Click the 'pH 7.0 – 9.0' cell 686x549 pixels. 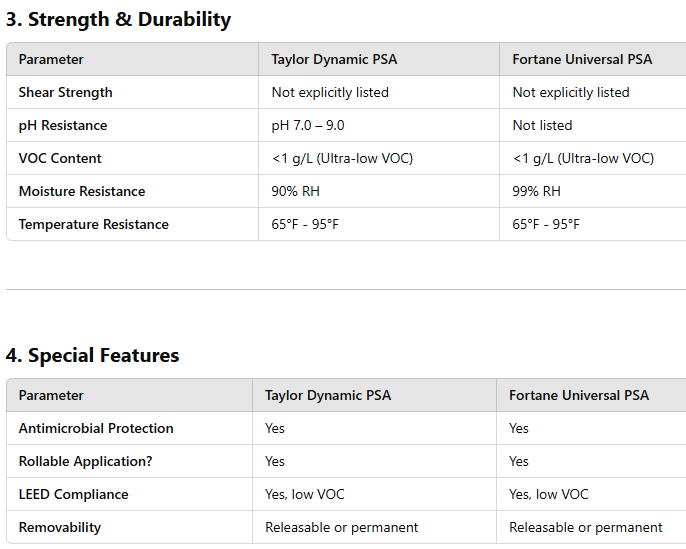click(x=308, y=126)
